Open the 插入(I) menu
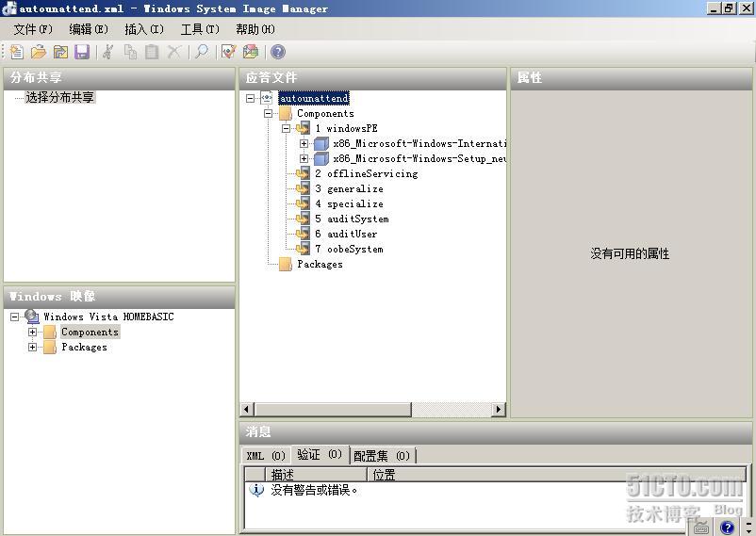Image resolution: width=756 pixels, height=536 pixels. point(144,29)
